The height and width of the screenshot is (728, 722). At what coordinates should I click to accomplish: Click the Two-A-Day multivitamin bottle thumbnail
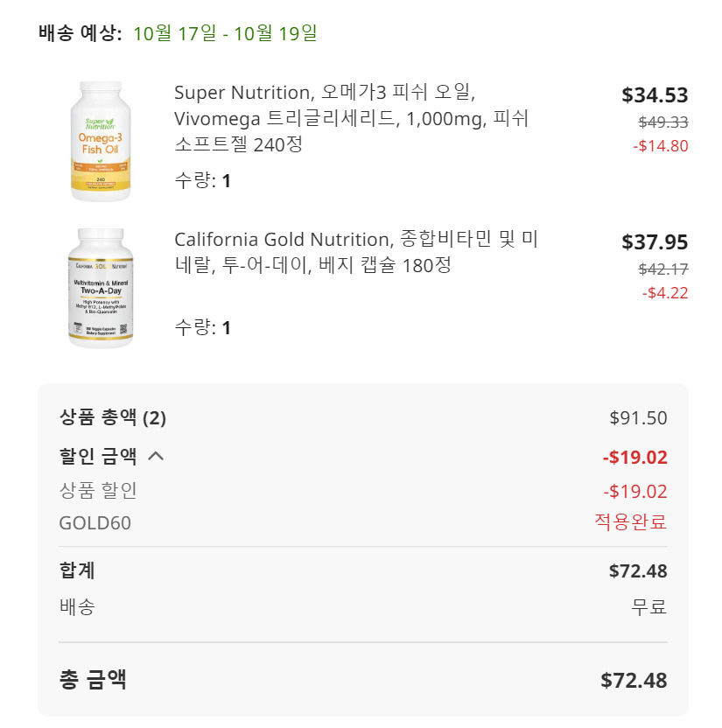point(101,288)
